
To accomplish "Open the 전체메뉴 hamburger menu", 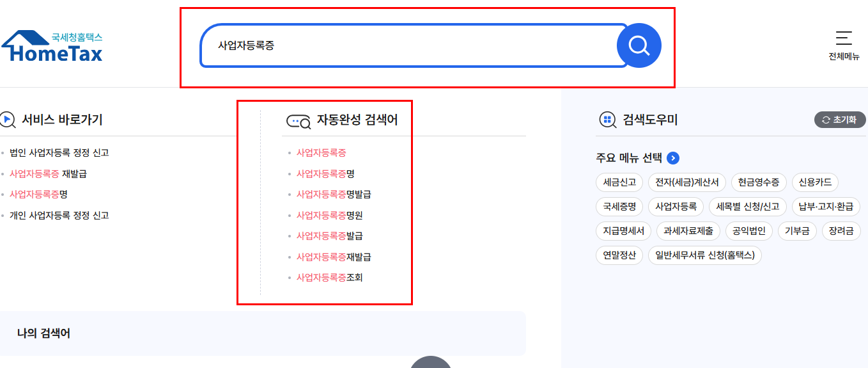I will click(x=844, y=45).
